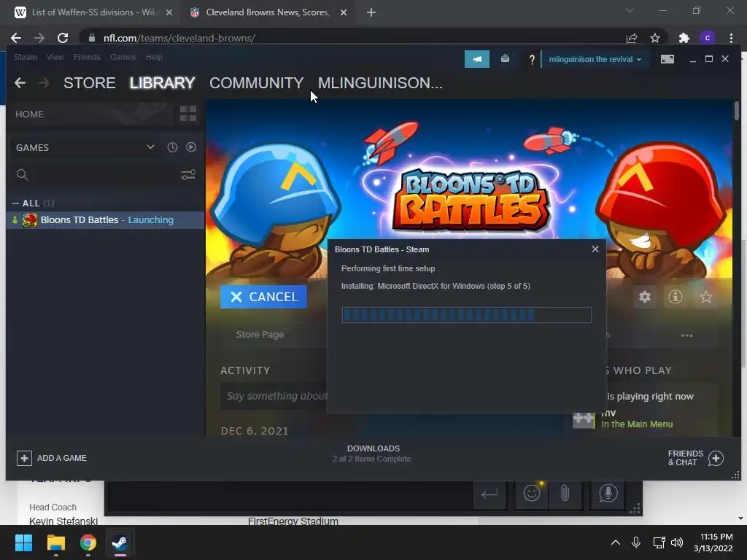Open advanced library filter options icon

pyautogui.click(x=188, y=175)
